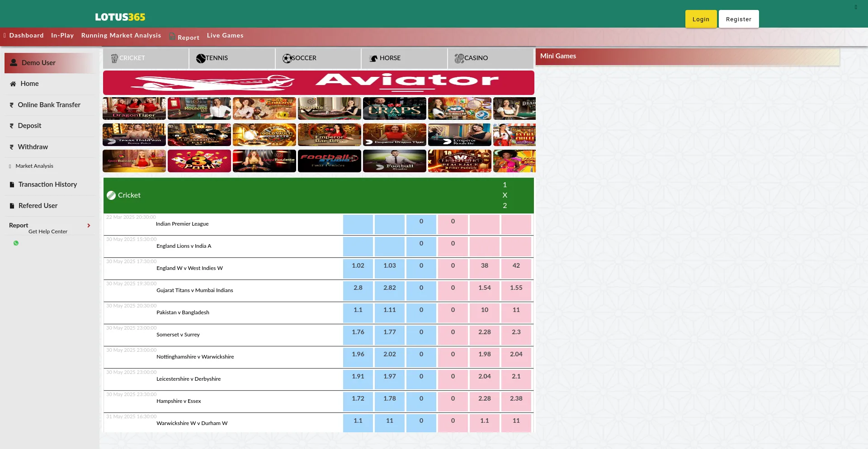Click the cricket icon in the CRICKET tab
Viewport: 868px width, 449px height.
tap(114, 58)
